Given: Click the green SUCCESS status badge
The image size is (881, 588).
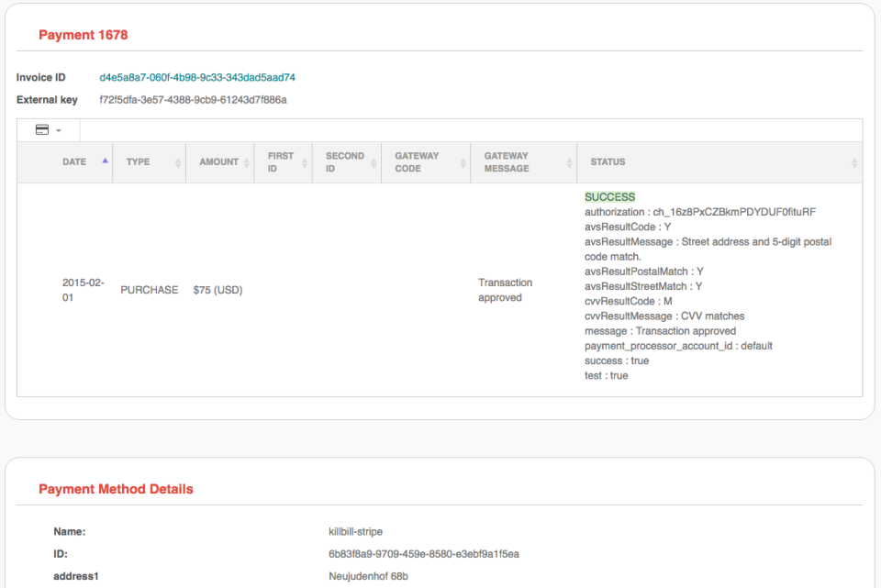Looking at the screenshot, I should point(609,197).
